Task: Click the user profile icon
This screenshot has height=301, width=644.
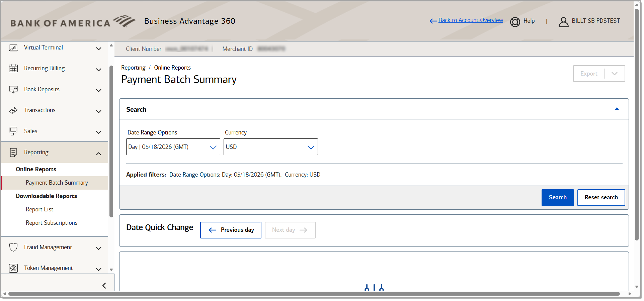Action: click(564, 22)
